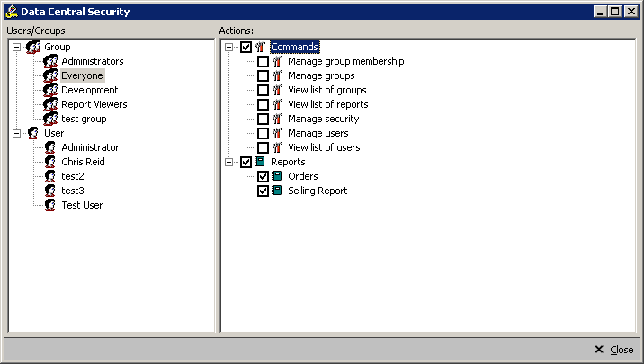Tick the View list of users checkbox
Screen dimensions: 644x364
pos(263,147)
